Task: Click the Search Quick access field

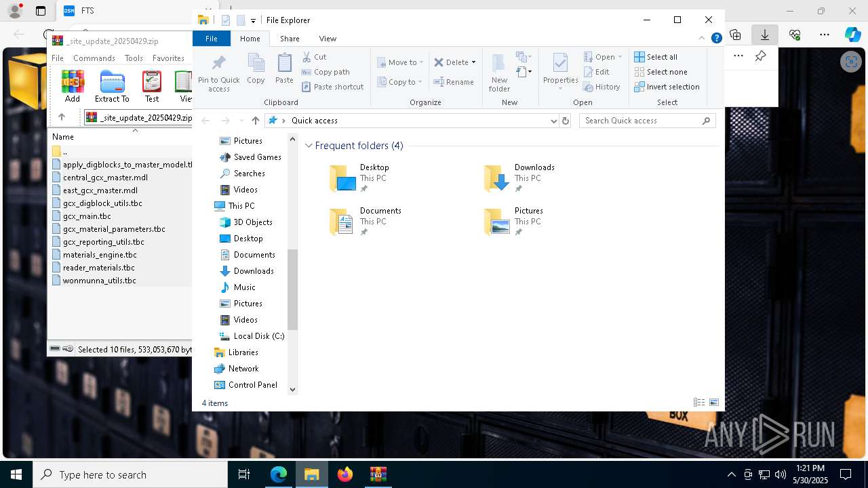Action: click(648, 121)
